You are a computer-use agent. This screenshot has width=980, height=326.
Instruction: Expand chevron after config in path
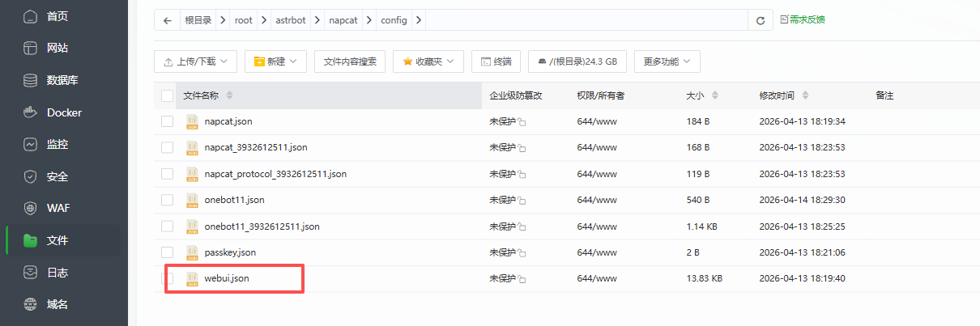(418, 20)
